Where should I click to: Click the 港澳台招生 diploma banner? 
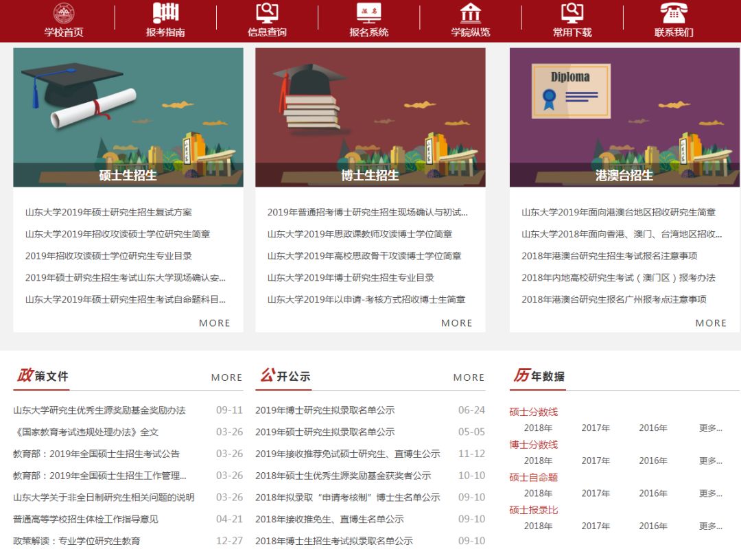(x=624, y=117)
